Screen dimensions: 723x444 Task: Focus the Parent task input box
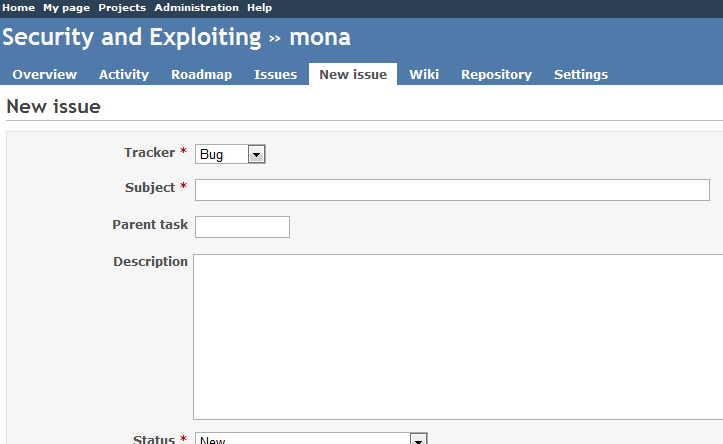click(242, 227)
